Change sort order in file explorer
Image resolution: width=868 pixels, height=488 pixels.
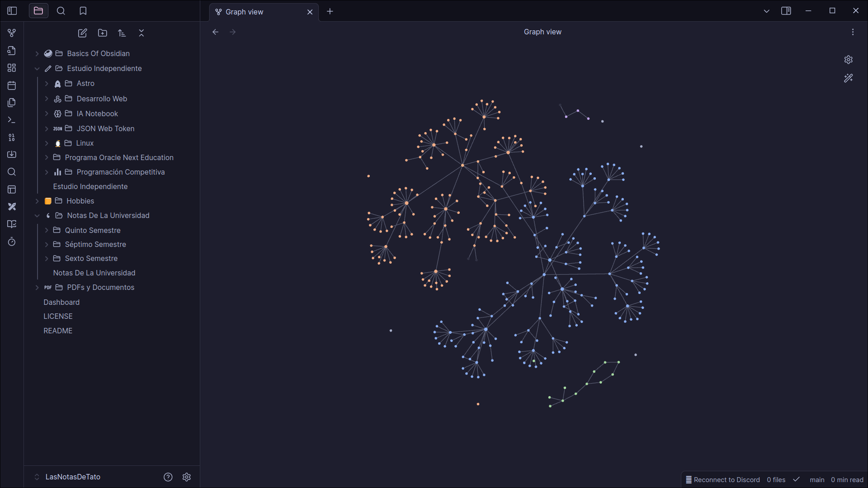point(122,33)
